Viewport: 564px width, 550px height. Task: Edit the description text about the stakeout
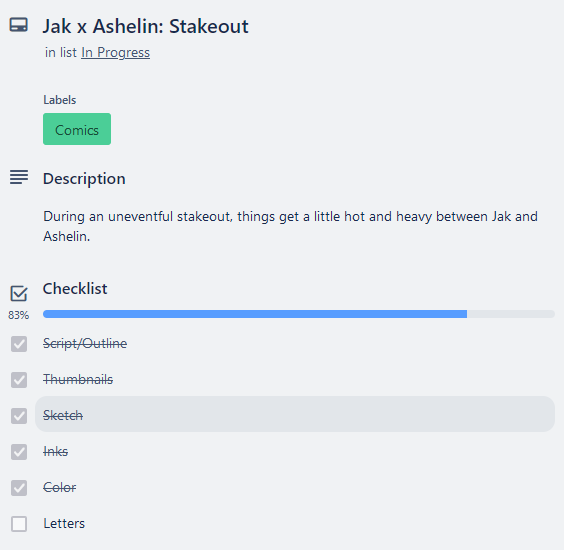[x=290, y=226]
